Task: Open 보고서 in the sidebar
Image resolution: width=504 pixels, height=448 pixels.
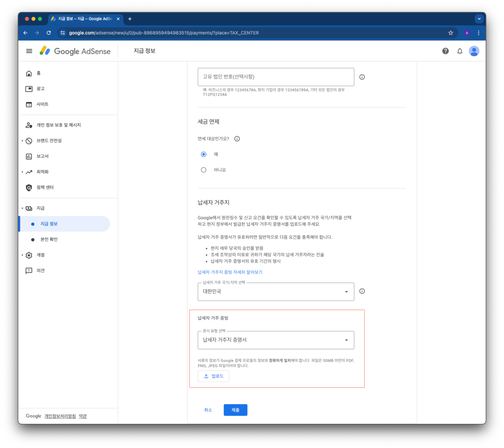Action: (42, 156)
